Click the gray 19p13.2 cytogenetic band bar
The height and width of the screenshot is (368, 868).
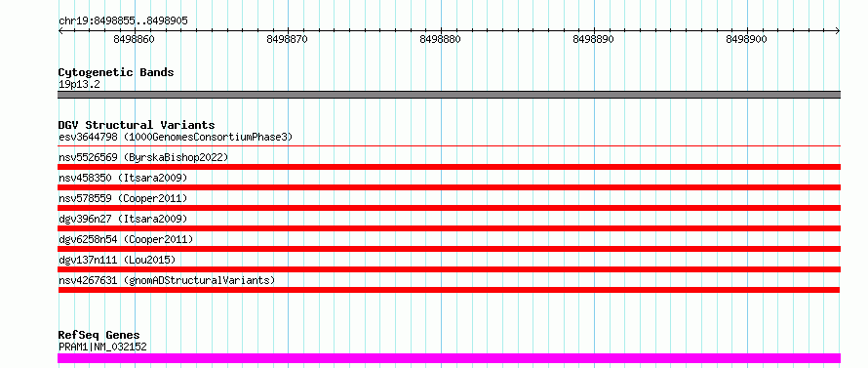coord(449,95)
